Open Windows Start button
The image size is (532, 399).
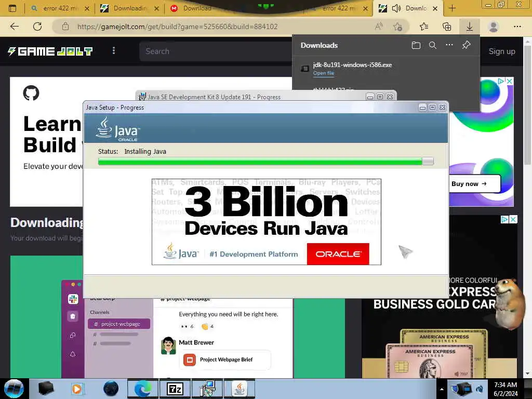[x=14, y=389]
